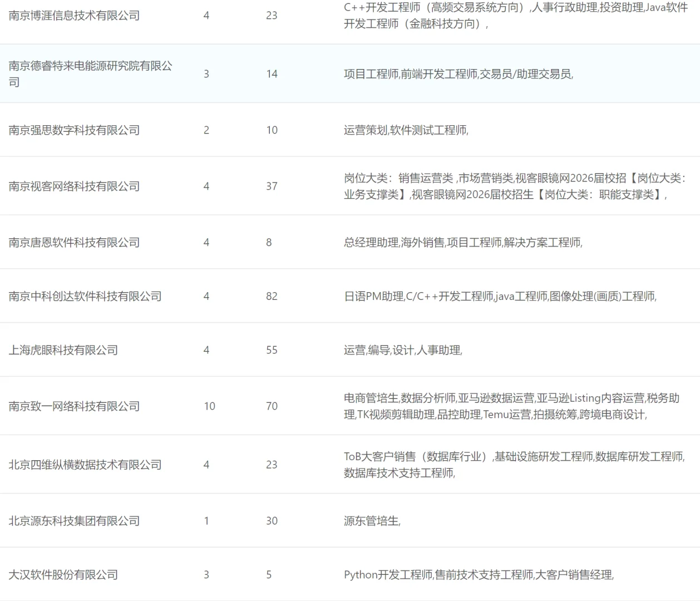Click positions 运营策划,软件测试工程师

[x=406, y=130]
